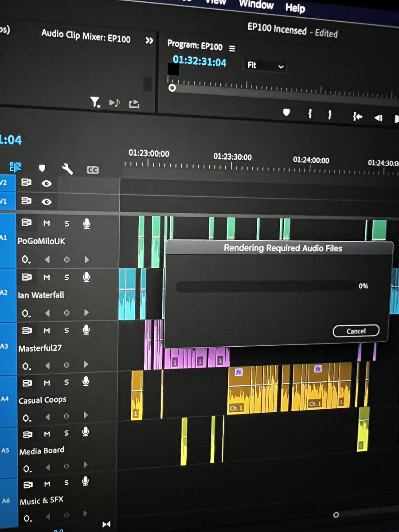
Task: Open keyframe options dropdown on Masterful27 track
Action: coord(27,366)
